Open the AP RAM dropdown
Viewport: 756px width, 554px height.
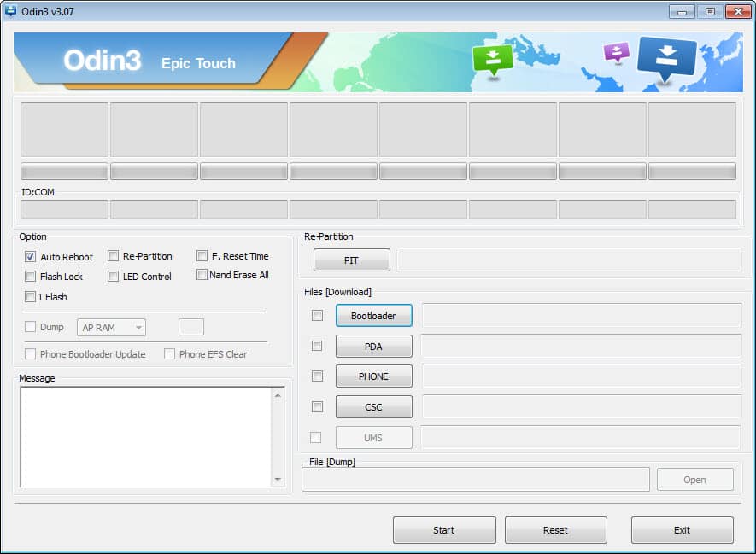(x=137, y=327)
